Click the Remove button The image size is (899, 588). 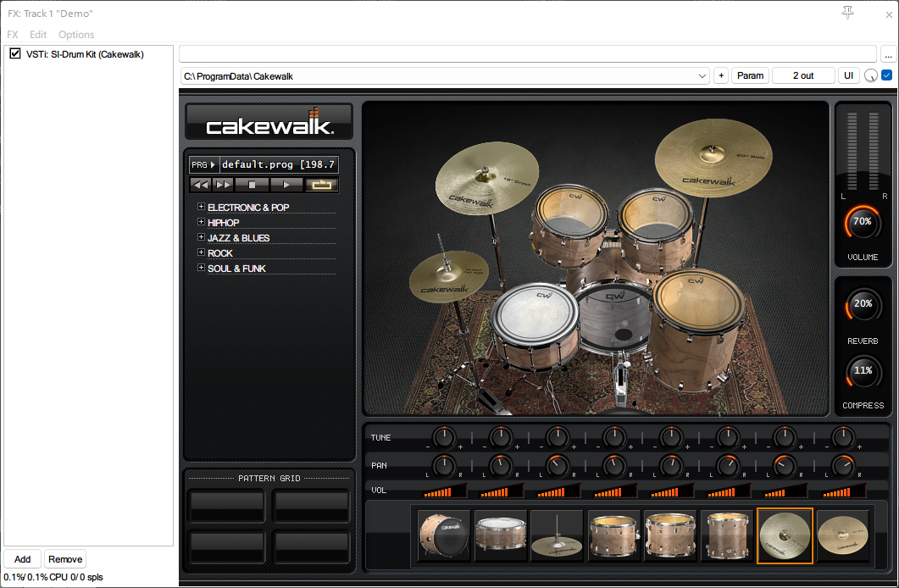pos(65,559)
